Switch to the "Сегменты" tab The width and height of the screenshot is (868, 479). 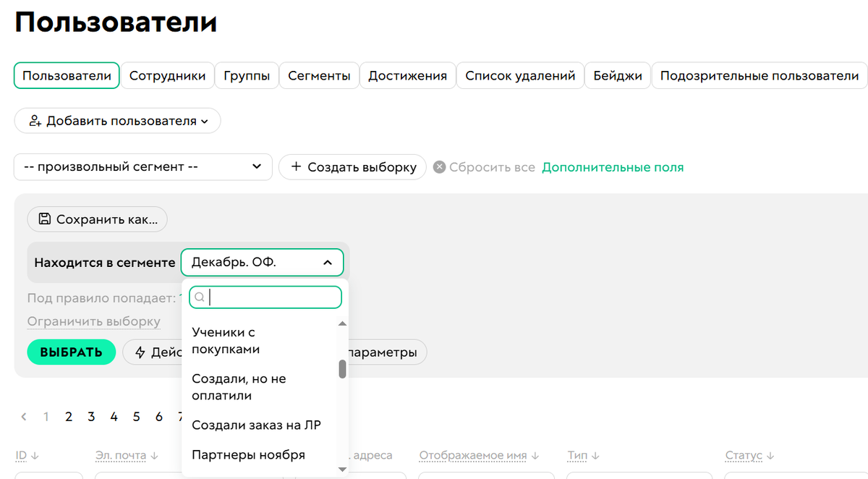(x=319, y=75)
